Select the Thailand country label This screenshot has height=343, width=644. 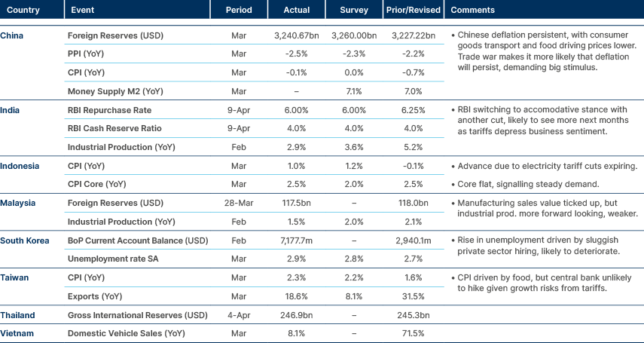pyautogui.click(x=18, y=314)
